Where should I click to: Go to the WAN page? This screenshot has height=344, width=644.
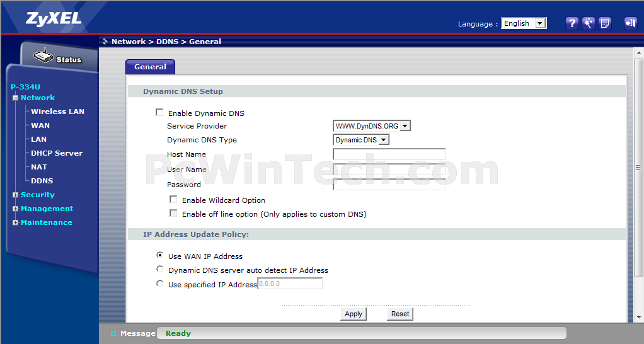(40, 125)
